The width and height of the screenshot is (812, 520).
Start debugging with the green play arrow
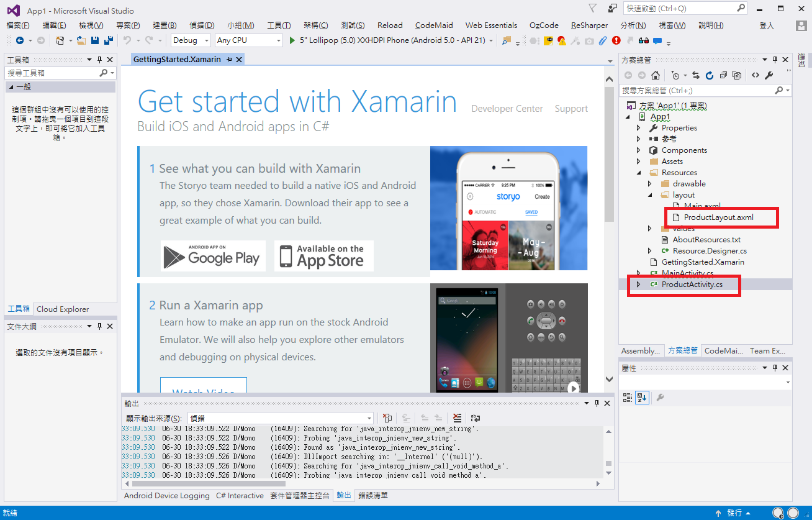(293, 40)
